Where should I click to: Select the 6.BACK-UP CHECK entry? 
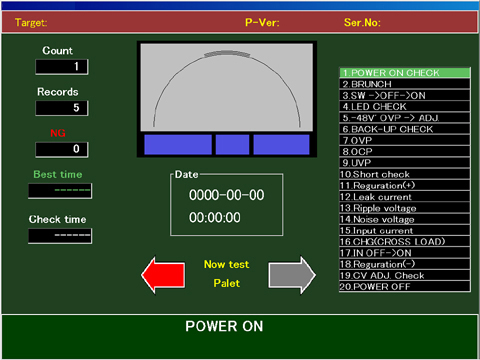[x=405, y=129]
